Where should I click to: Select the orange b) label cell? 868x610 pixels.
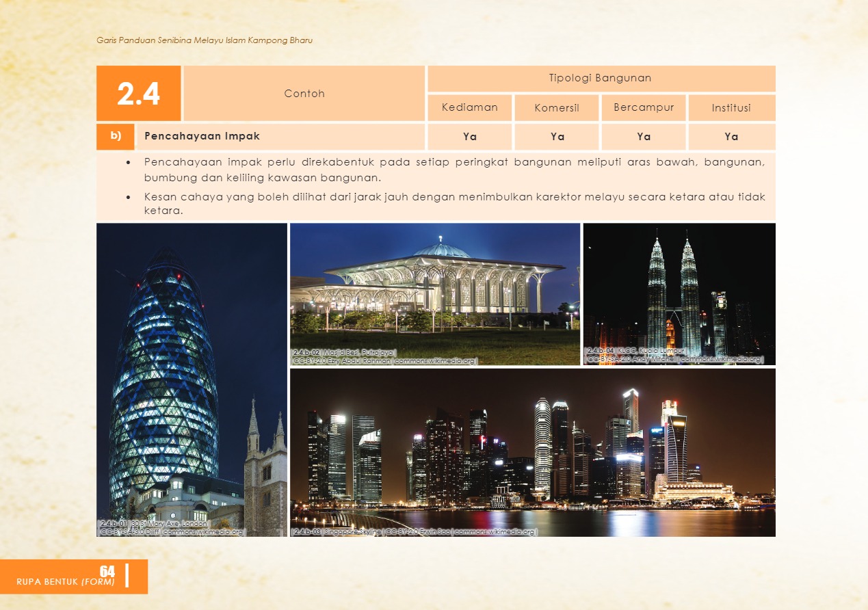click(x=116, y=136)
